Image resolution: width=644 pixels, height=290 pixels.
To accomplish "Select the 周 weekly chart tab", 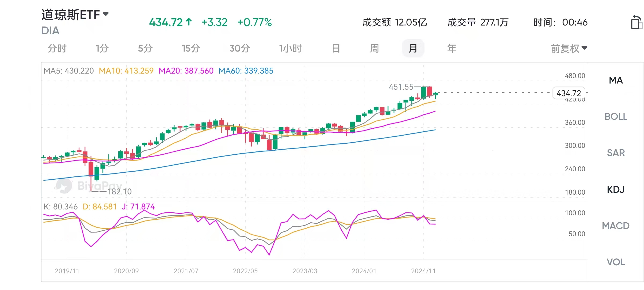I will 374,49.
